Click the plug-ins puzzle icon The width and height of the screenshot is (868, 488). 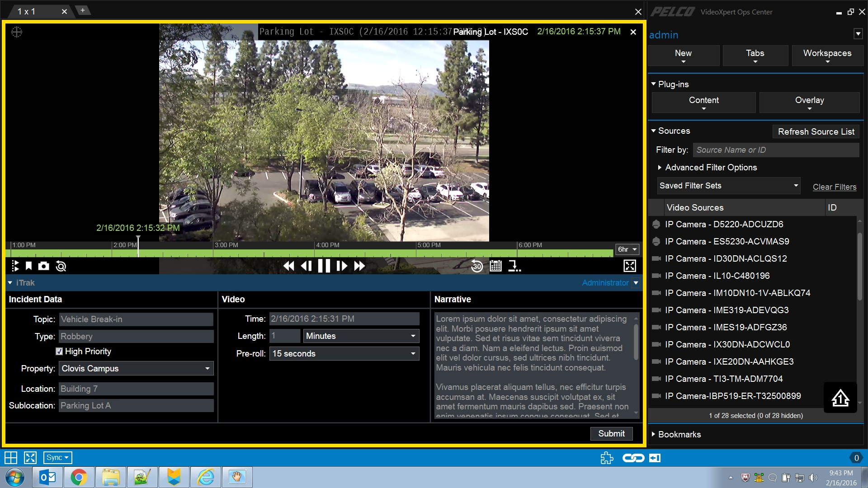[607, 458]
